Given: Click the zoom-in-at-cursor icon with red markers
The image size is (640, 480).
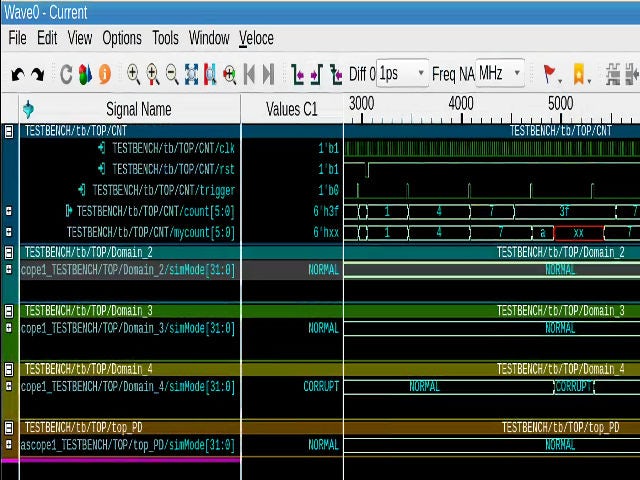Looking at the screenshot, I should [x=153, y=75].
